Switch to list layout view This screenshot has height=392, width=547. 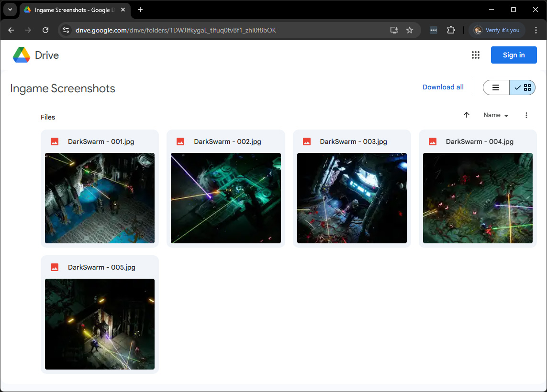[496, 87]
